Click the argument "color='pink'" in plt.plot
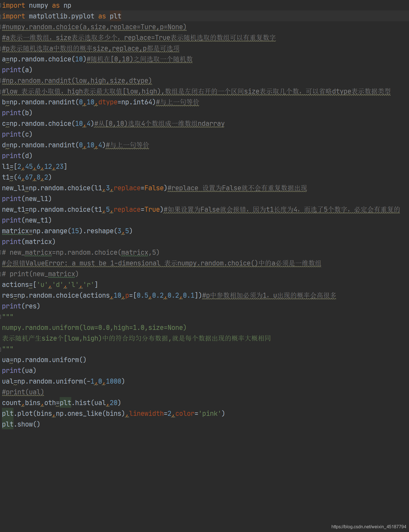The width and height of the screenshot is (409, 532). [198, 414]
